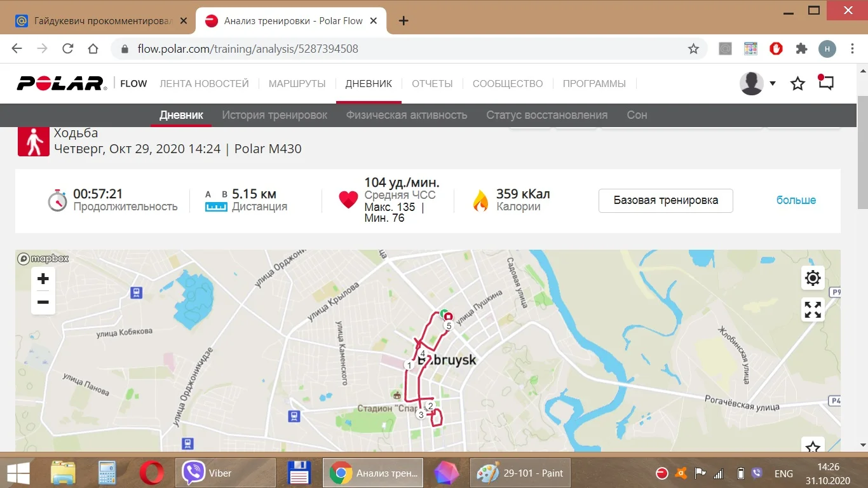
Task: Open the Windows Start menu
Action: point(20,473)
